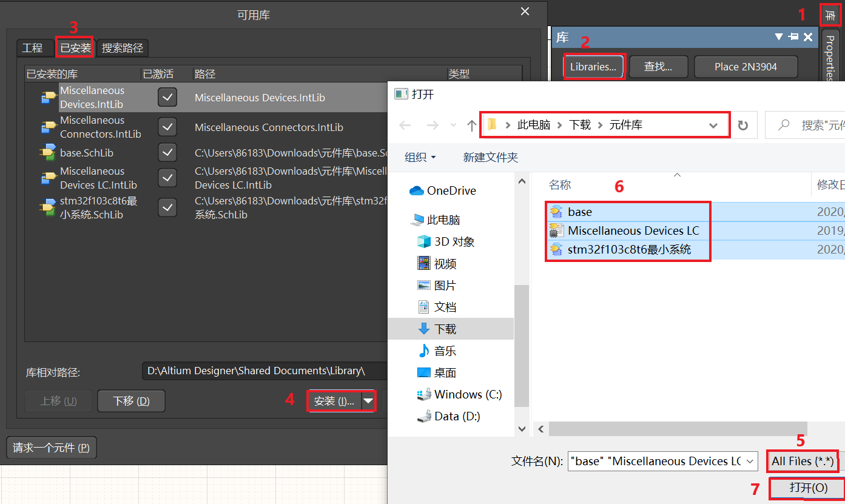The height and width of the screenshot is (504, 845).
Task: Select 此电脑 in the navigation pane
Action: (443, 220)
